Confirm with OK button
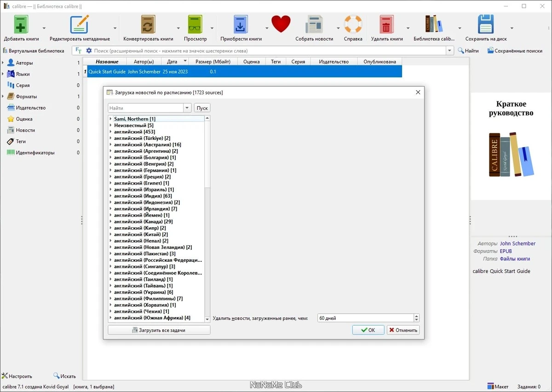The height and width of the screenshot is (392, 552). (x=368, y=330)
